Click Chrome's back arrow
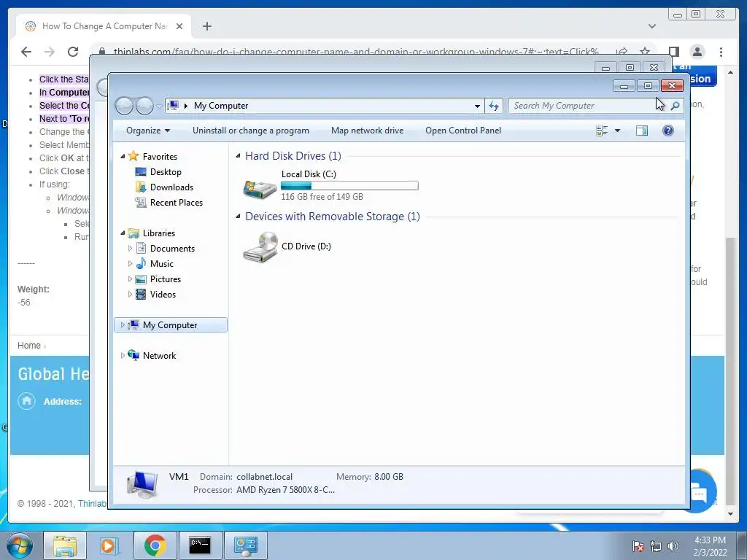 [x=26, y=52]
